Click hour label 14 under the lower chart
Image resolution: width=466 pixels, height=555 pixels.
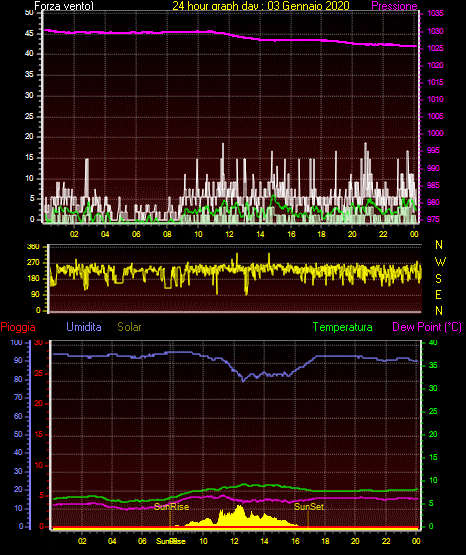click(264, 541)
